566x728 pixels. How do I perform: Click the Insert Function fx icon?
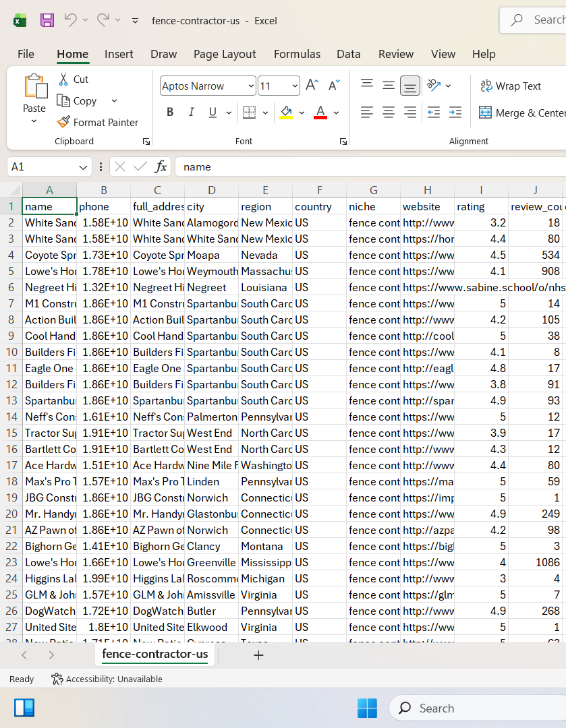[x=161, y=166]
